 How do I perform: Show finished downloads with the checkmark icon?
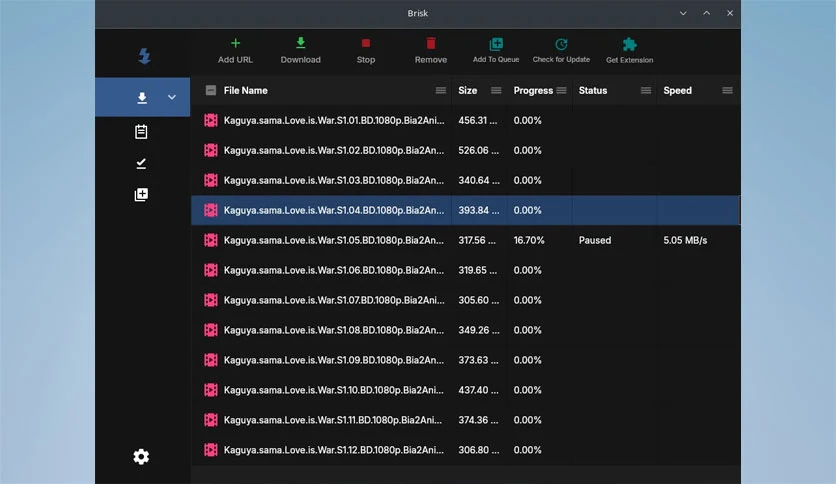click(x=141, y=163)
